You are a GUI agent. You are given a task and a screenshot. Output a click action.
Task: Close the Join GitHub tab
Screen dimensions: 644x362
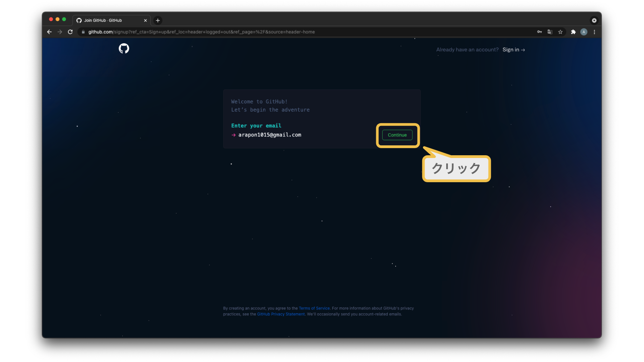click(146, 20)
